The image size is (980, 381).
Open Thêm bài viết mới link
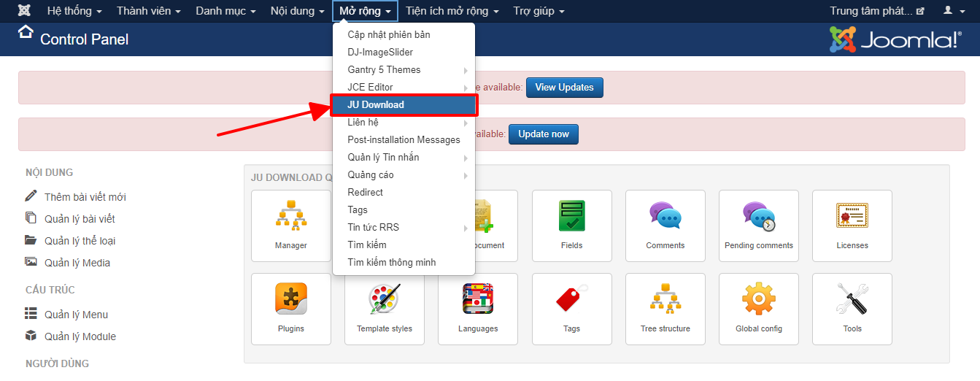(85, 197)
